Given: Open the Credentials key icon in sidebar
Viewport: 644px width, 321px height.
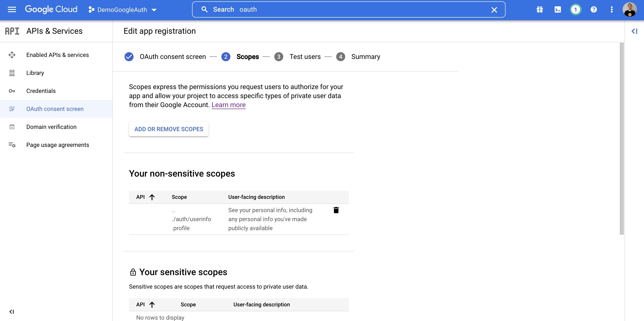Looking at the screenshot, I should point(12,91).
